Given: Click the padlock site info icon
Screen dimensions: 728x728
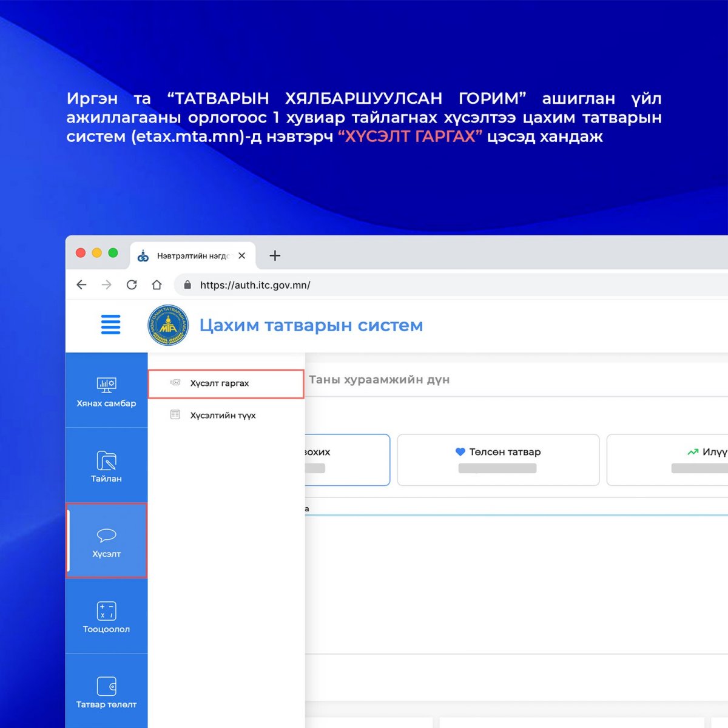Looking at the screenshot, I should (x=187, y=285).
